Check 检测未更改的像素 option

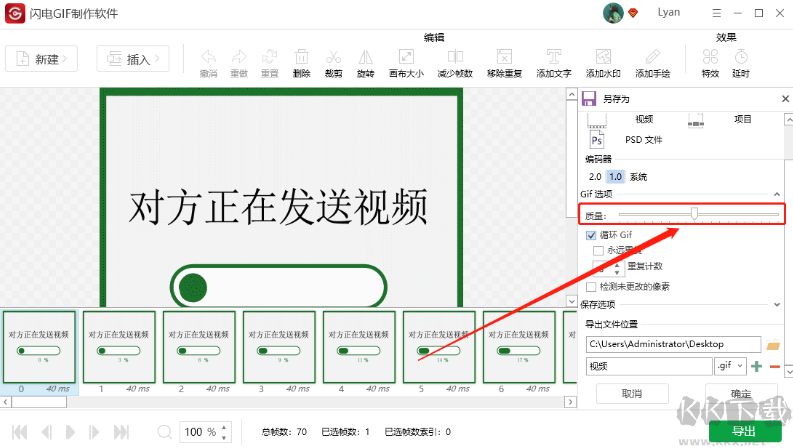click(591, 286)
